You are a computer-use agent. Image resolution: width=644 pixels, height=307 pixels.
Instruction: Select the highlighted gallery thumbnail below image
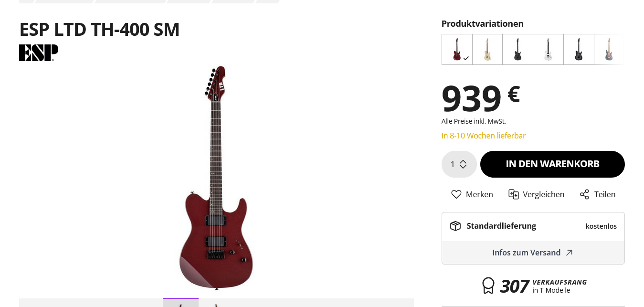[x=180, y=303]
